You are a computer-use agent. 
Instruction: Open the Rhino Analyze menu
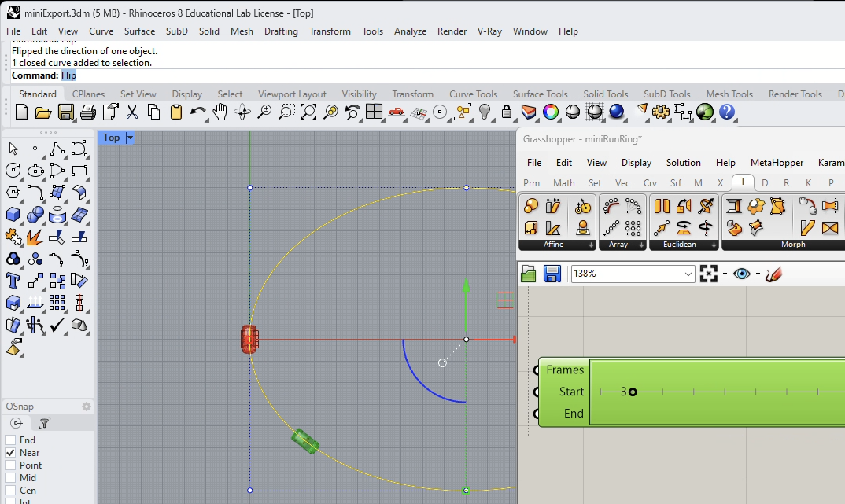click(x=410, y=31)
